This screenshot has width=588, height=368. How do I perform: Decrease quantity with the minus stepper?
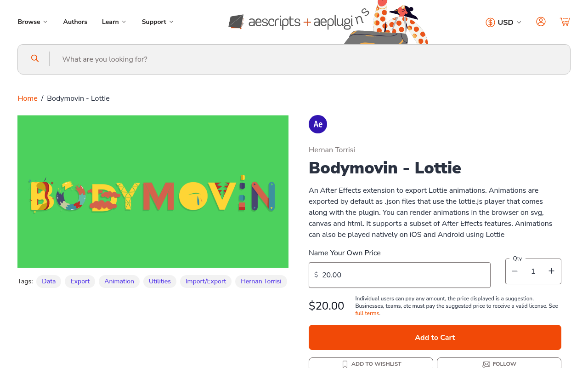(x=515, y=271)
